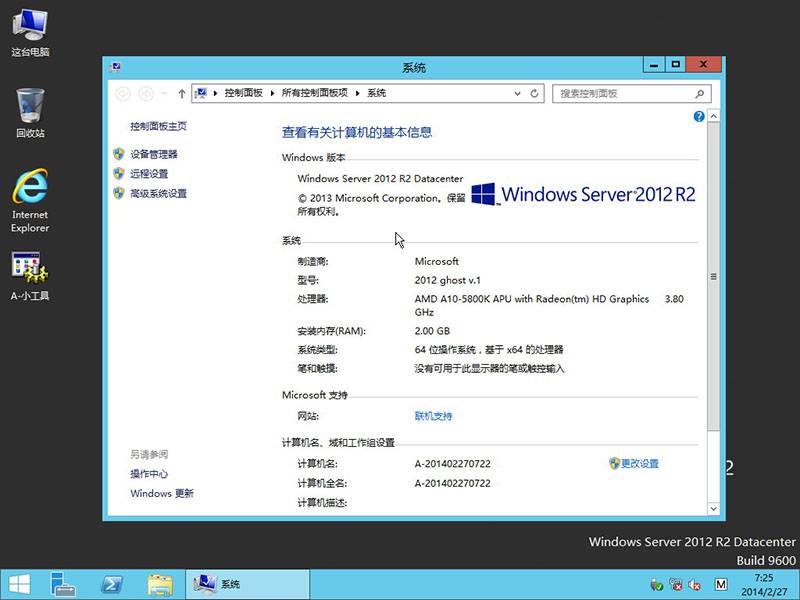Click the AMD A10-5800K processor text
The height and width of the screenshot is (600, 800).
[x=549, y=305]
